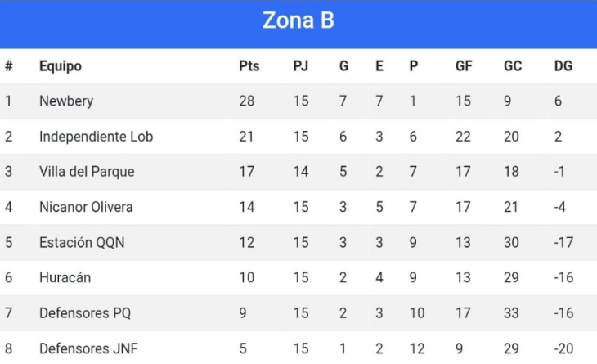Select the Estación QQN team name
This screenshot has height=364, width=597.
tap(82, 243)
